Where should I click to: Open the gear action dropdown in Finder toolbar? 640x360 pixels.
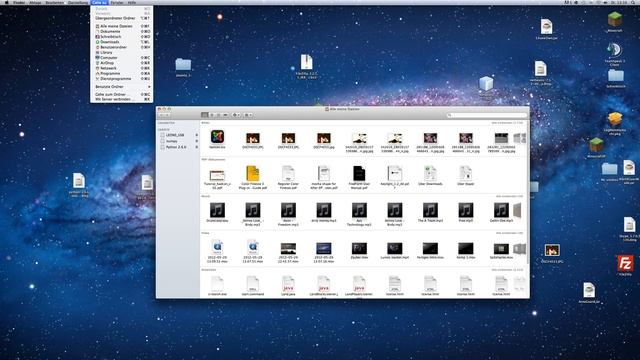coord(236,115)
